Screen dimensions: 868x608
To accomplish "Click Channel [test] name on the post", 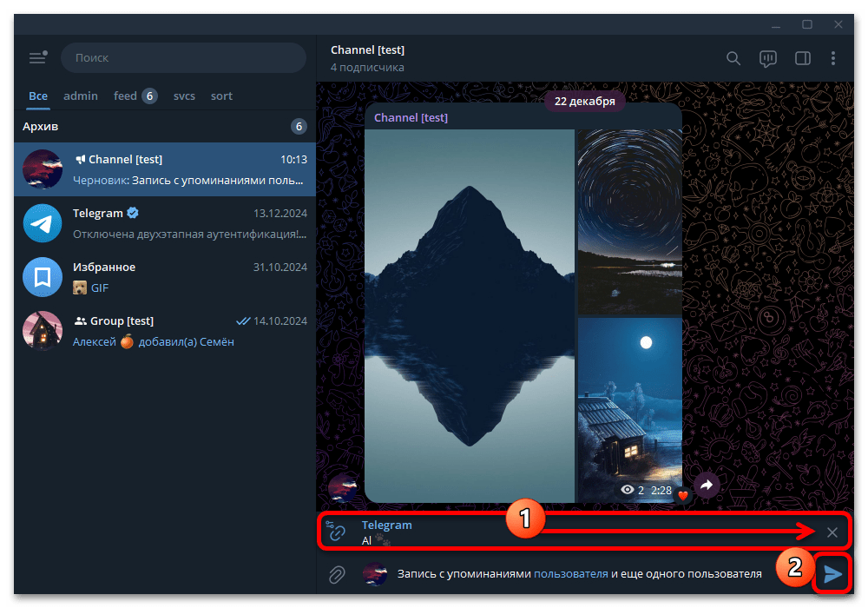I will (x=411, y=117).
